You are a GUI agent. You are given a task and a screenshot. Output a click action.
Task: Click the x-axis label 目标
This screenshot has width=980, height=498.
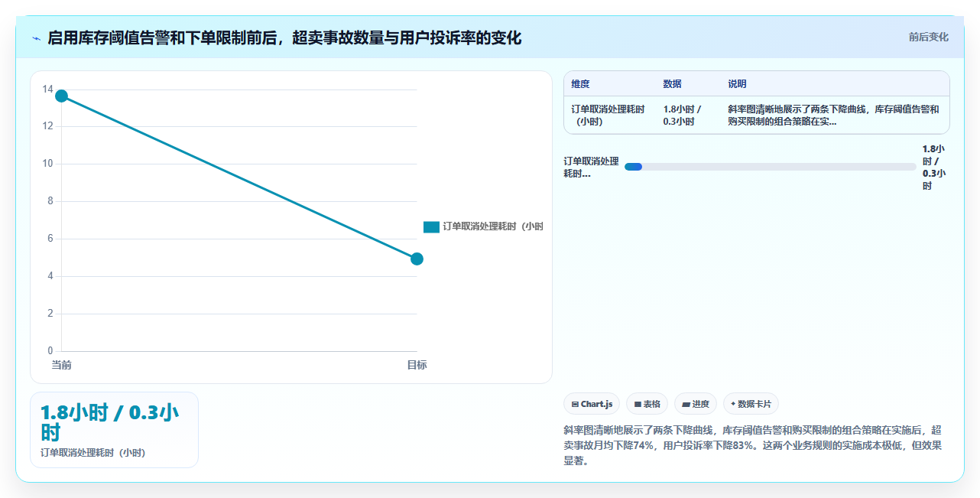(x=417, y=365)
